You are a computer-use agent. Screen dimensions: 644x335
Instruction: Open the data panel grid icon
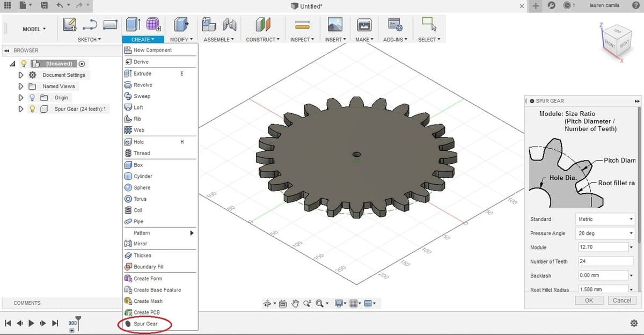coord(8,5)
